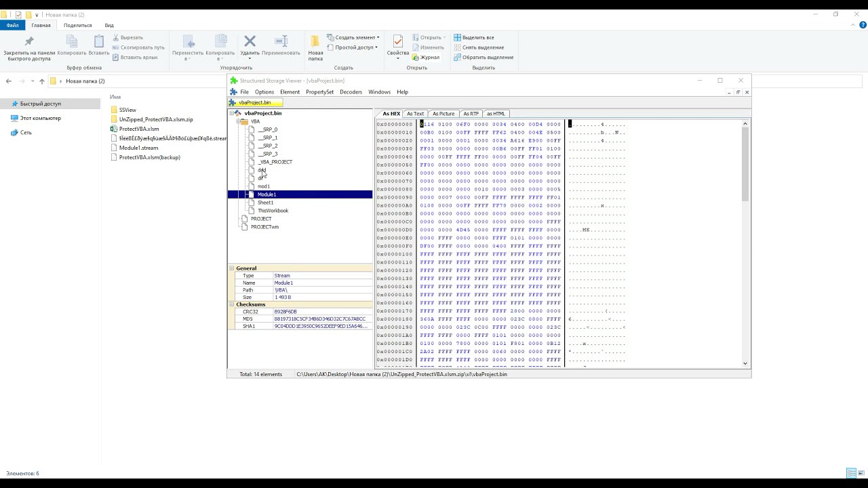This screenshot has width=868, height=488.
Task: Open Этот компьютер in navigation pane
Action: pos(40,118)
